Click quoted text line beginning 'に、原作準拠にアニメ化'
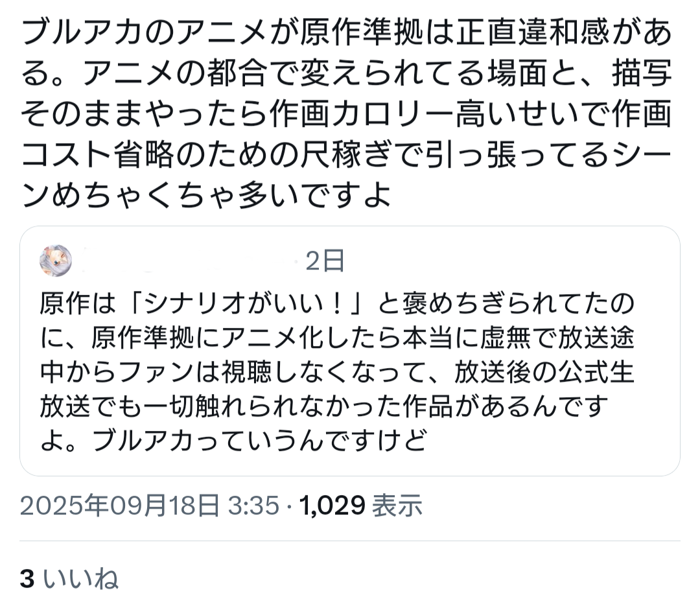The height and width of the screenshot is (604, 700). [337, 338]
